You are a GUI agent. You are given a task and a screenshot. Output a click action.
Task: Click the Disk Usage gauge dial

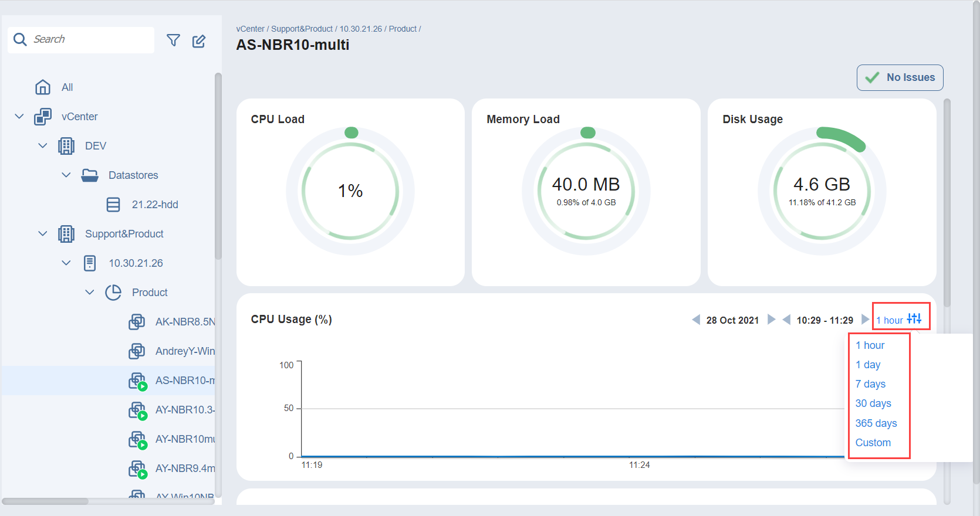(822, 191)
